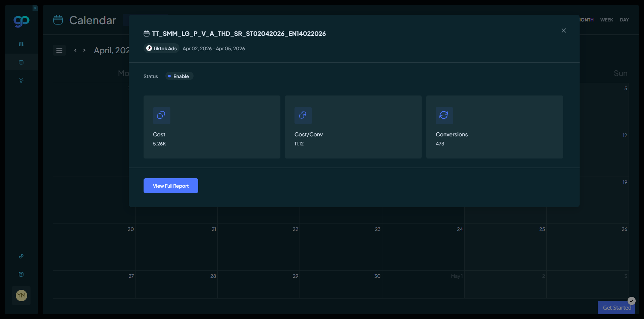Switch to the Month view tab
Screen dimensions: 644x319
(587, 20)
